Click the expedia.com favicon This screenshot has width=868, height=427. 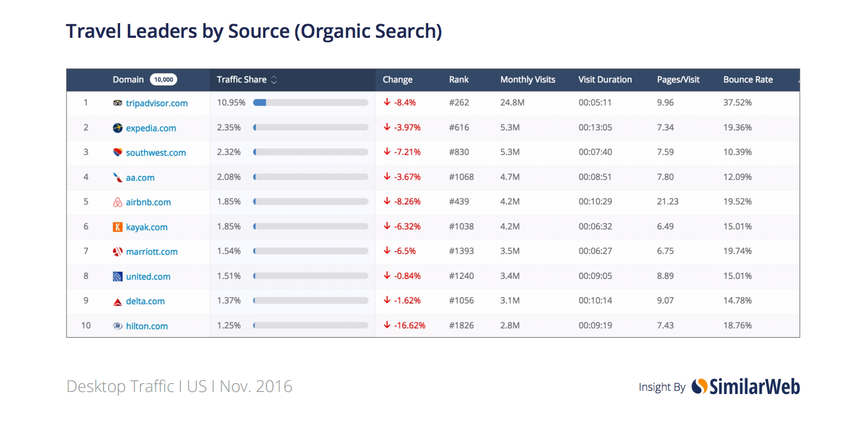[117, 128]
